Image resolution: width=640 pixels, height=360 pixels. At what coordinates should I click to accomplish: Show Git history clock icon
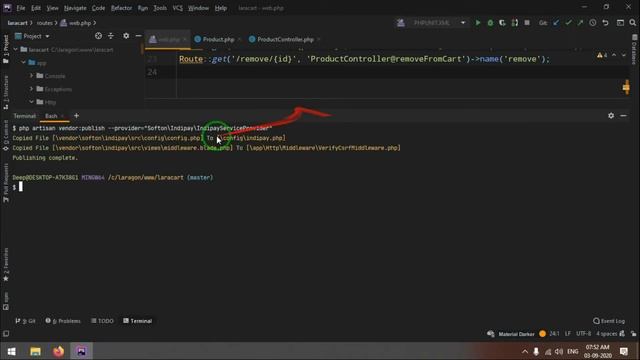click(x=593, y=23)
